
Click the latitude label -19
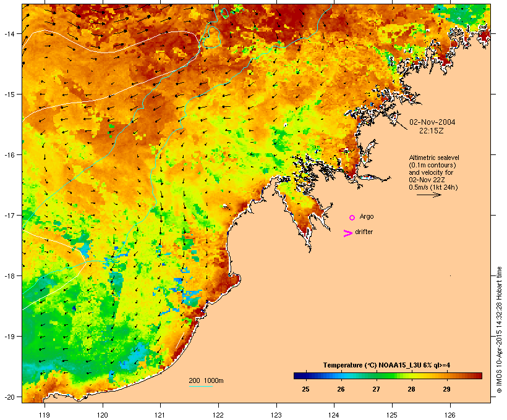(x=9, y=337)
